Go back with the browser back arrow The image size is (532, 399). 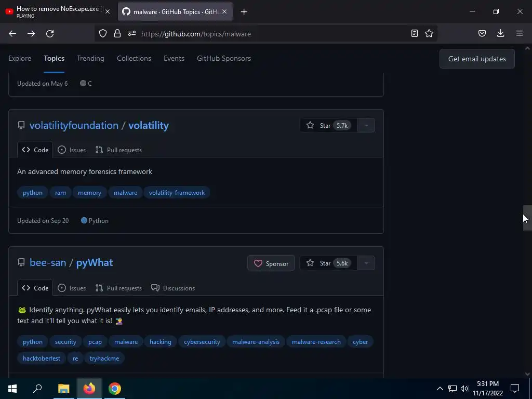coord(12,34)
